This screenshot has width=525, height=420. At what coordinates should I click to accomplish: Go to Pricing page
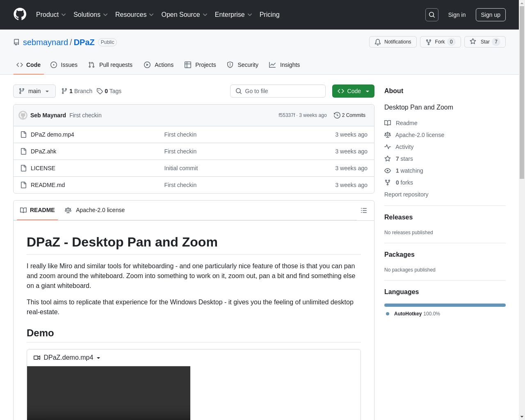269,14
